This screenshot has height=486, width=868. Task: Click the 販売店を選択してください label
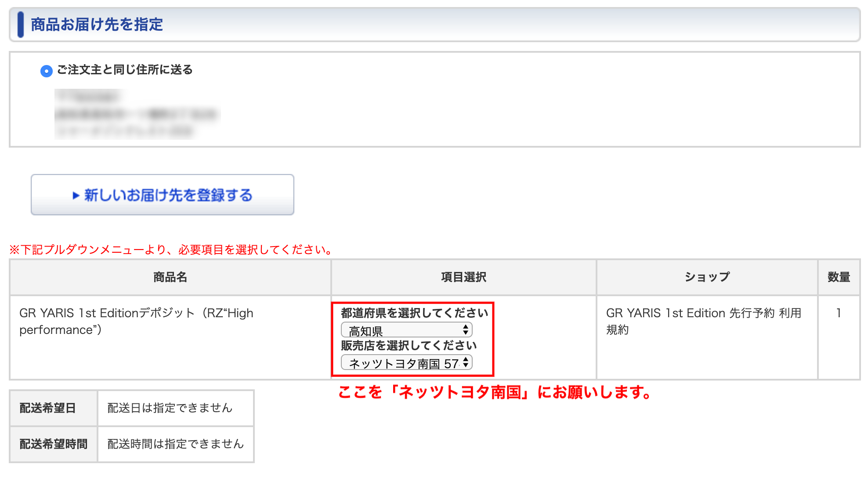(x=409, y=346)
